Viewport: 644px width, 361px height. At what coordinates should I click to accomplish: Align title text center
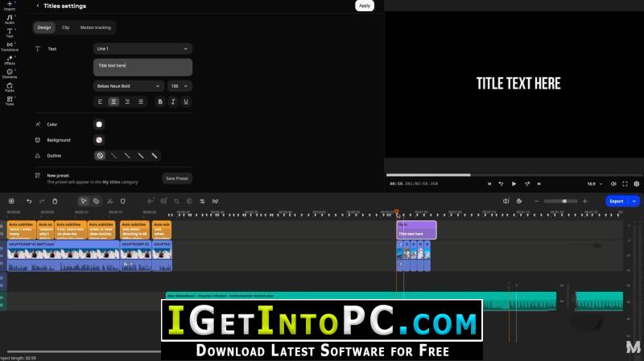(114, 102)
